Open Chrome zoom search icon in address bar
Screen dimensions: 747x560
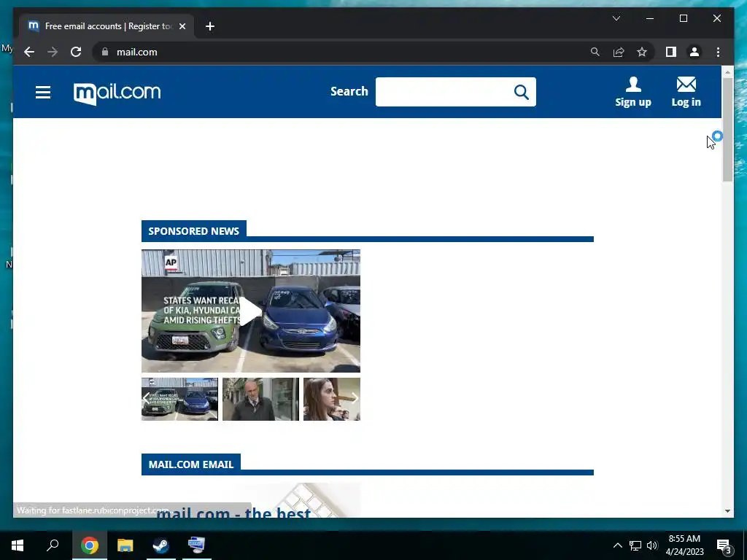point(595,52)
